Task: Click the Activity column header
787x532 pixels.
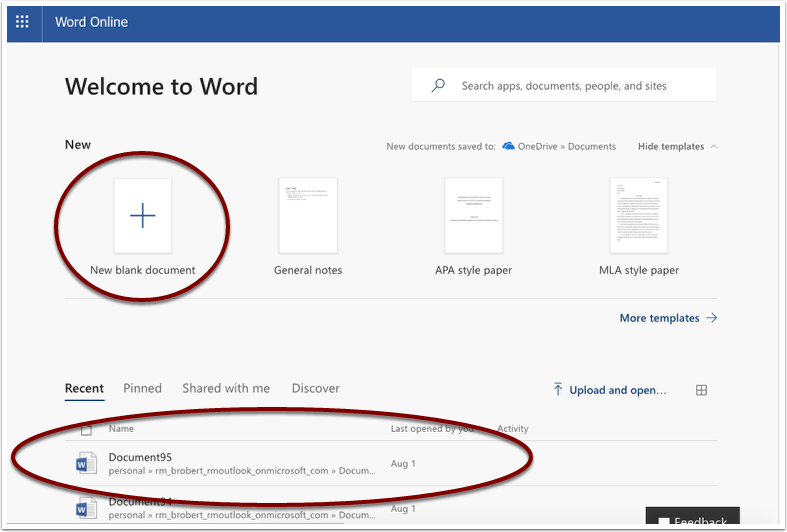Action: [x=512, y=429]
